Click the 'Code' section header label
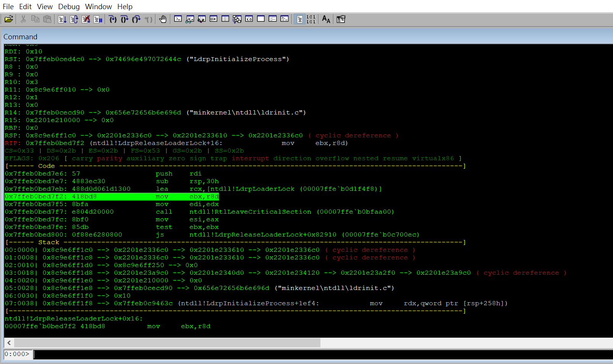Screen dimensions: 613x364 47,166
